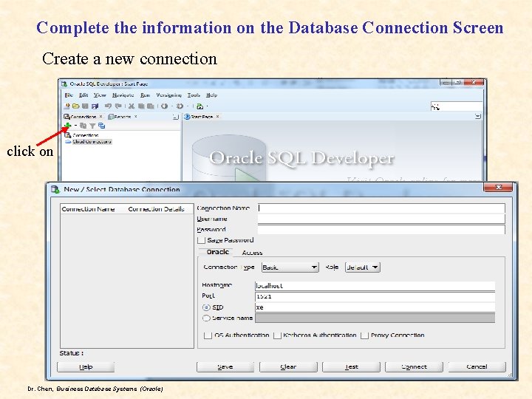Image resolution: width=532 pixels, height=399 pixels.
Task: Click the Hostname field showing localhost
Action: 375,286
